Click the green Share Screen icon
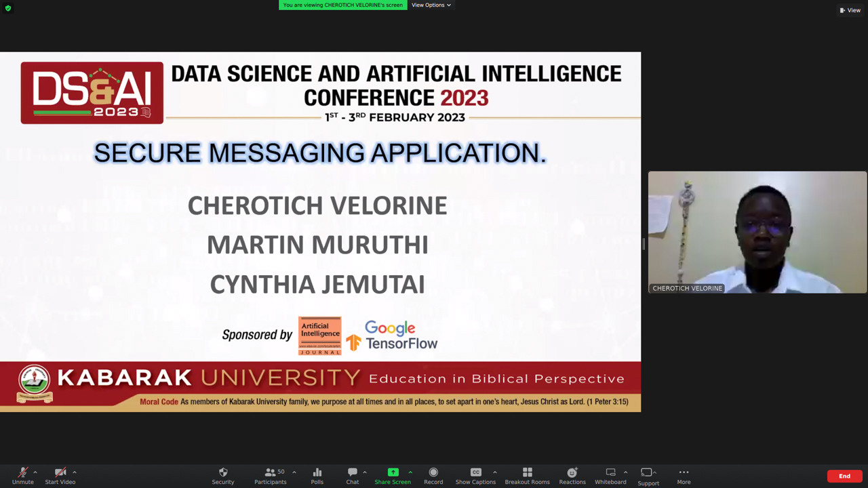The image size is (868, 488). pyautogui.click(x=393, y=472)
